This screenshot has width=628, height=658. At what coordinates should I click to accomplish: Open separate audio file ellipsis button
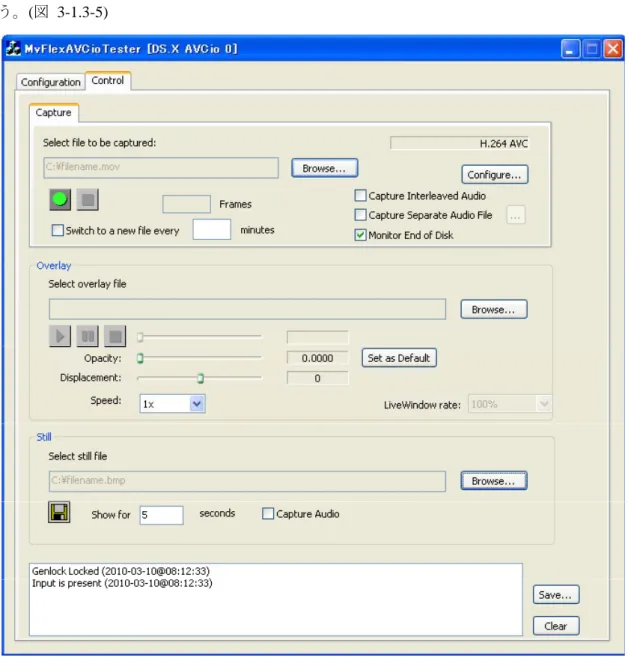click(516, 215)
